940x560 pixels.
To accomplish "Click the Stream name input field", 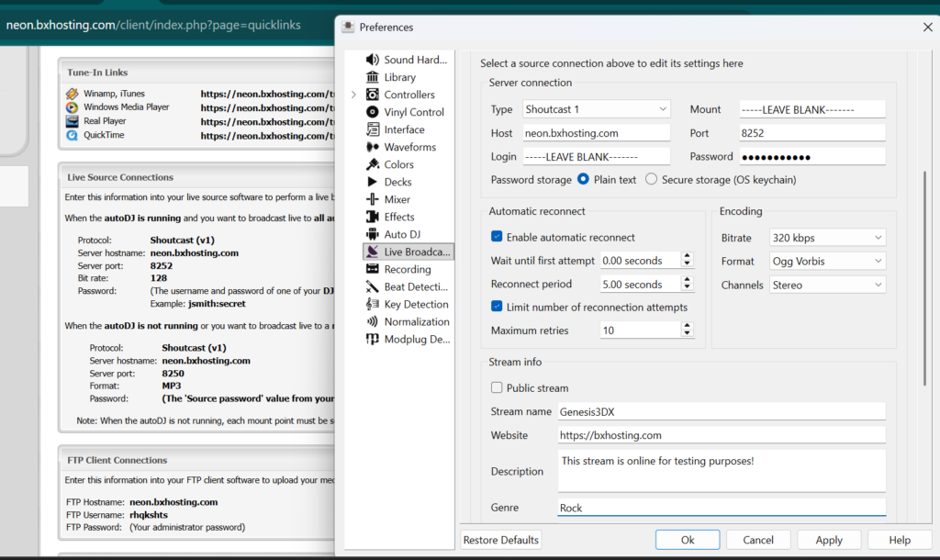I will [x=721, y=411].
